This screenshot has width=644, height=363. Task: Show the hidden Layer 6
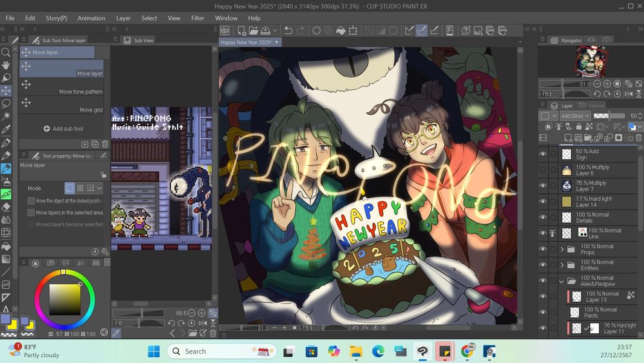[542, 170]
